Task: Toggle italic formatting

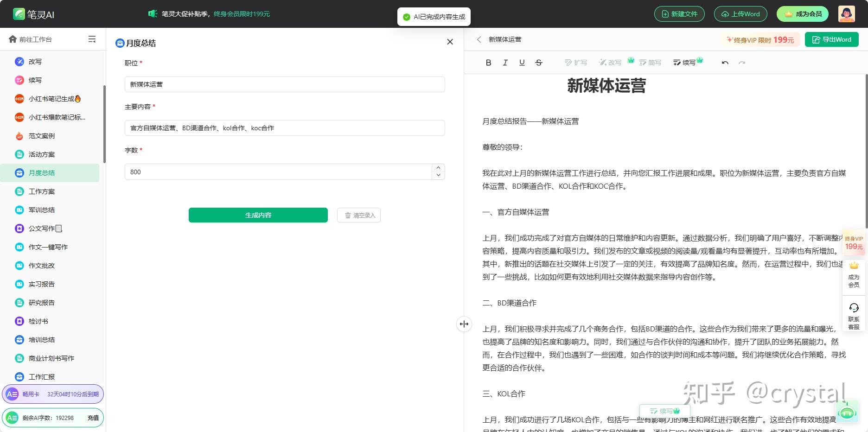Action: (x=505, y=63)
